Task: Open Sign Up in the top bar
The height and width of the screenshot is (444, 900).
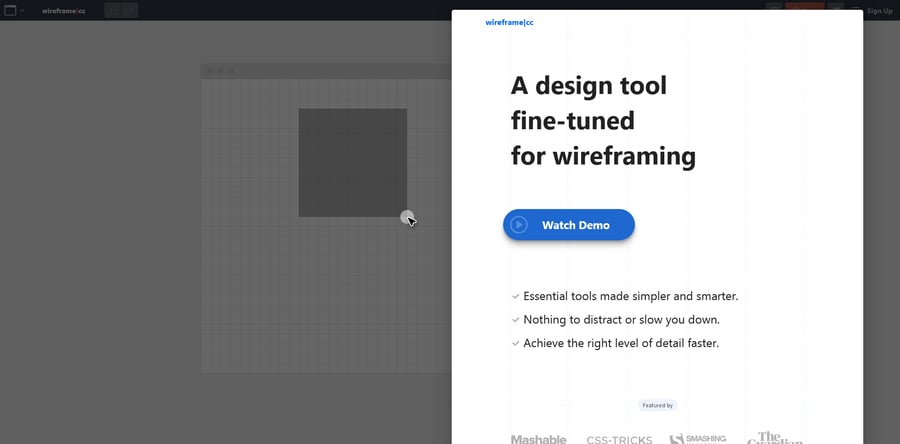Action: [x=879, y=11]
